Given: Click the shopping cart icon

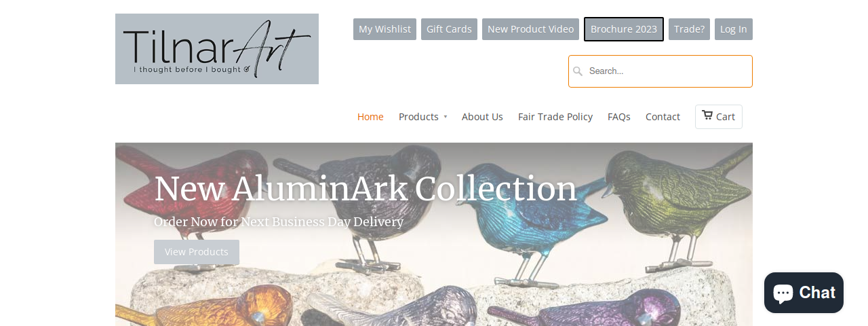Looking at the screenshot, I should (707, 115).
